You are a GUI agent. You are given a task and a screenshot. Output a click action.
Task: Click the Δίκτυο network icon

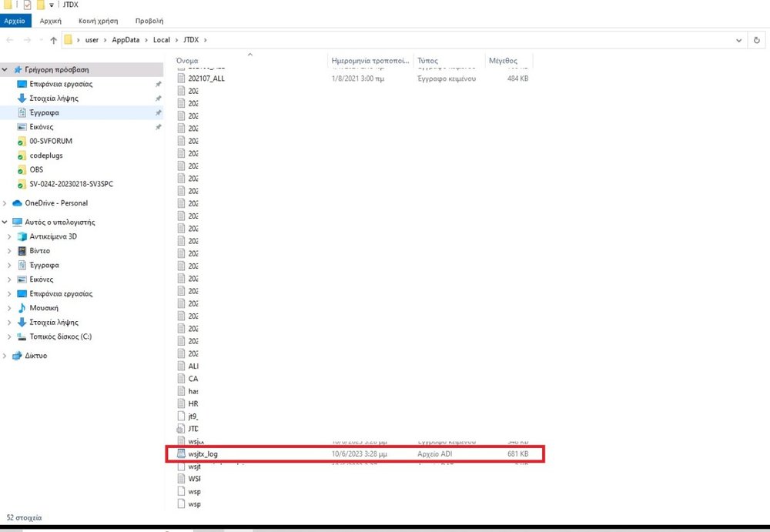coord(18,356)
